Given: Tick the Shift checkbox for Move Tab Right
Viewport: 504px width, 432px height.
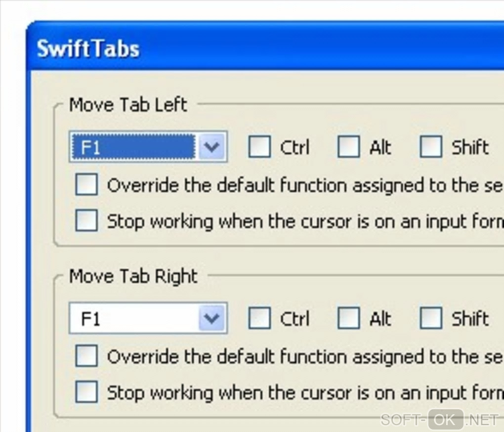Looking at the screenshot, I should coord(430,318).
